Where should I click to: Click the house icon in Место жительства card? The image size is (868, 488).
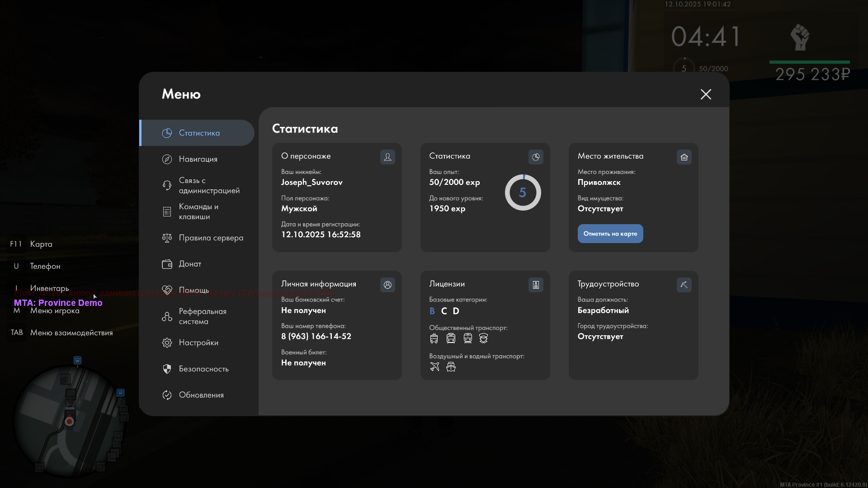point(684,157)
